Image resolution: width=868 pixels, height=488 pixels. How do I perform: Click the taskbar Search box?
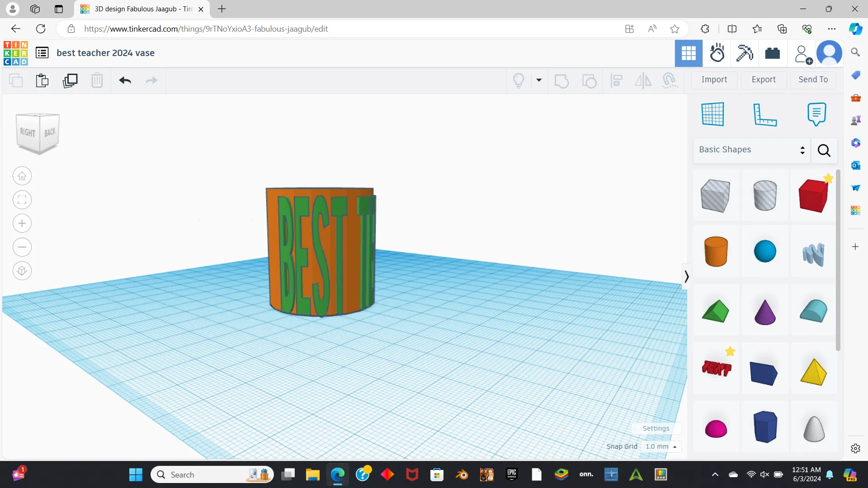tap(212, 474)
